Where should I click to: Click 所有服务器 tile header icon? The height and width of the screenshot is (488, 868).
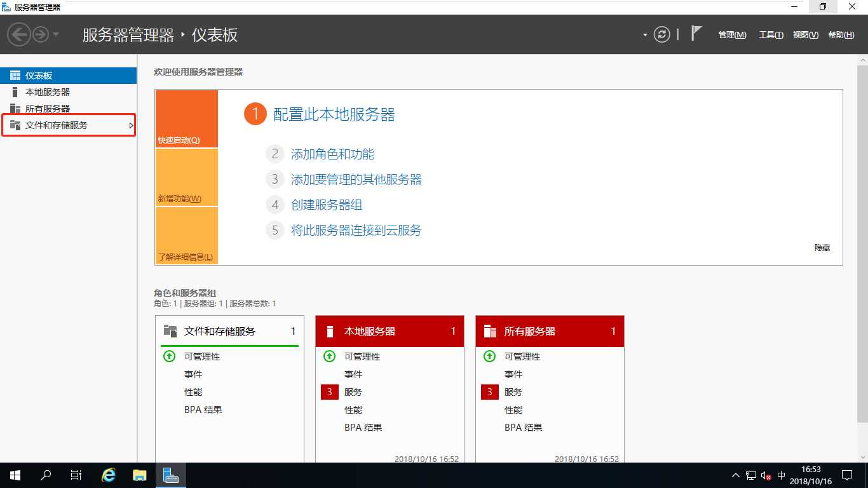490,331
